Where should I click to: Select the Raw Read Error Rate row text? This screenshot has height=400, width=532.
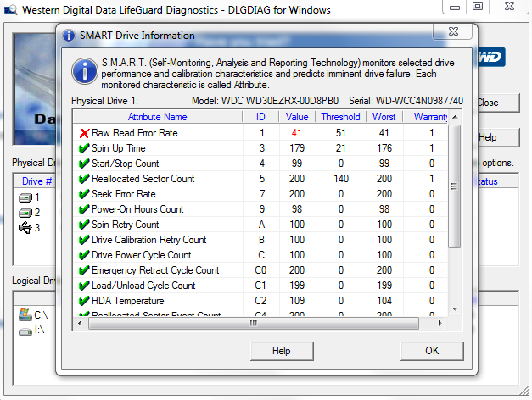[135, 133]
